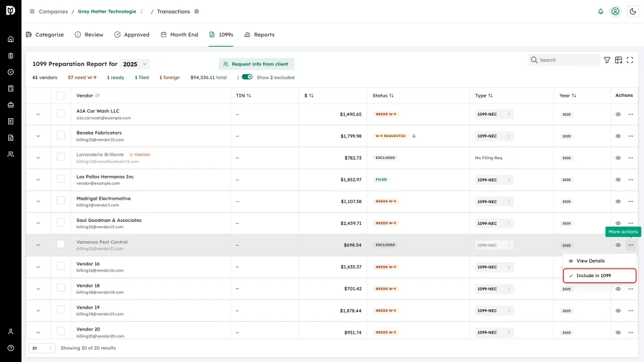
Task: Filter by 1 ready vendors
Action: tap(116, 77)
